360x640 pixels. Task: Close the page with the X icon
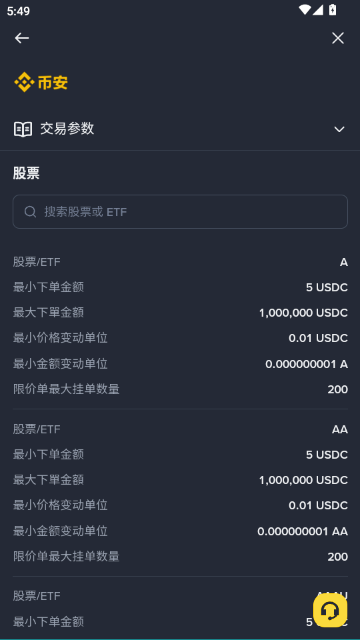[x=338, y=38]
